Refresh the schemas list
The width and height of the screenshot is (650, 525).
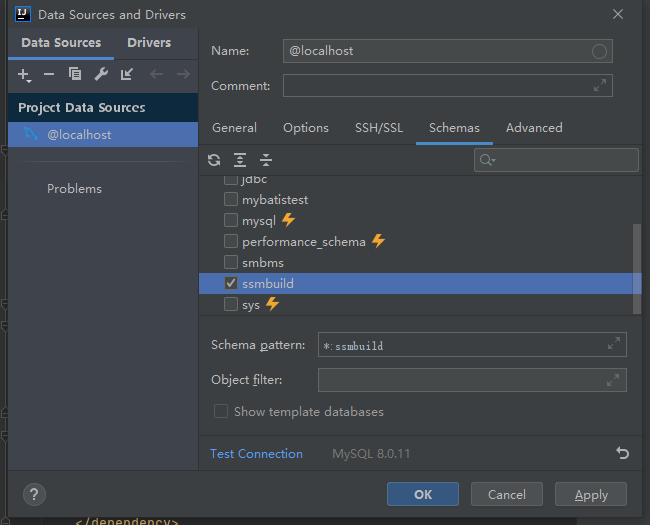(x=214, y=160)
